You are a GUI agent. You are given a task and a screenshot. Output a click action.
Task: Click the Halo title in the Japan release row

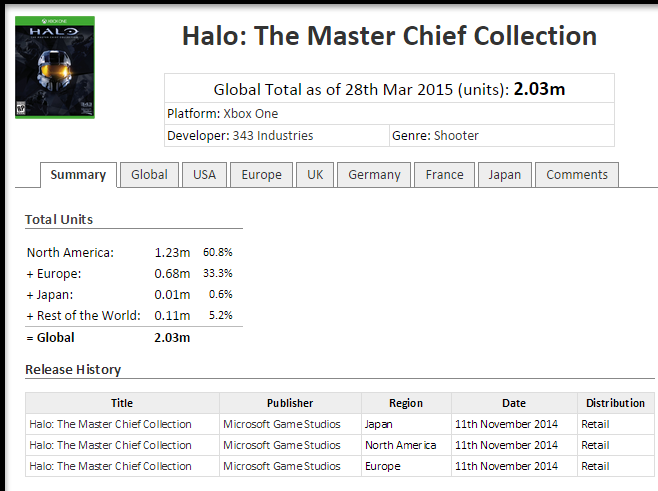[x=110, y=424]
